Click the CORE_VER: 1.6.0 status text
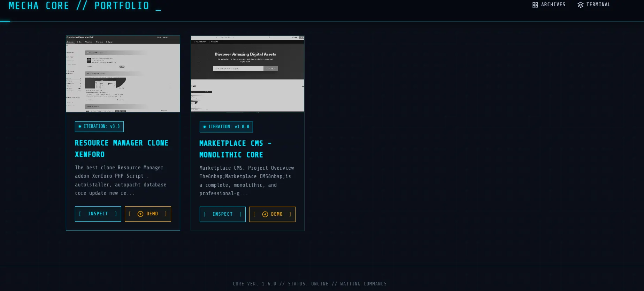The height and width of the screenshot is (291, 644). tap(254, 284)
